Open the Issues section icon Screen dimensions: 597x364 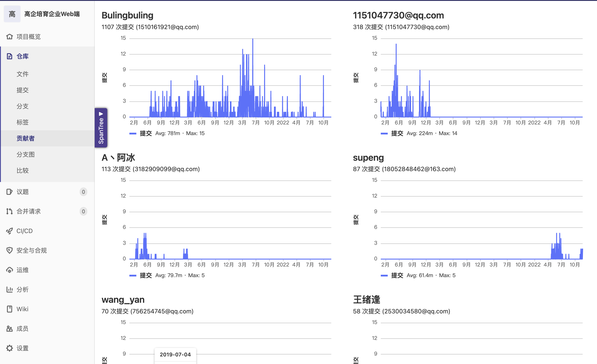pos(10,192)
